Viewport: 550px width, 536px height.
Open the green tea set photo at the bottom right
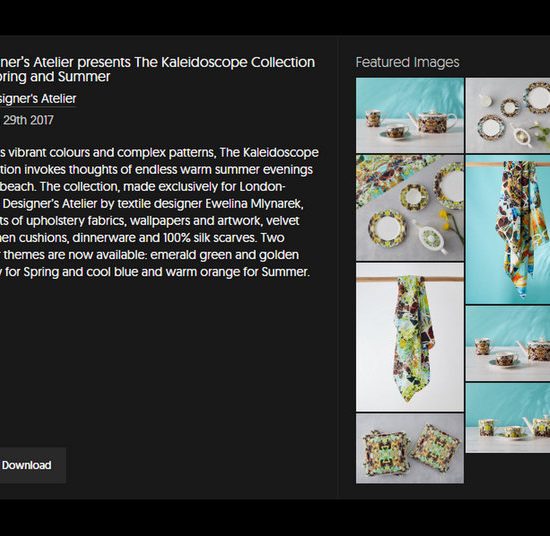click(508, 417)
